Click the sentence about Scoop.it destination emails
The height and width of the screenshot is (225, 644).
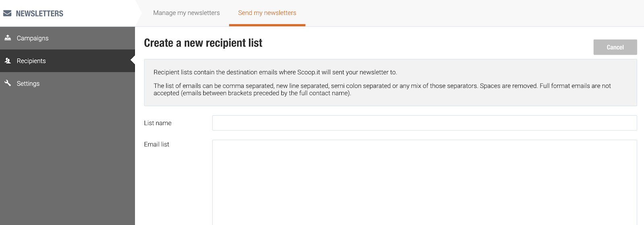275,72
